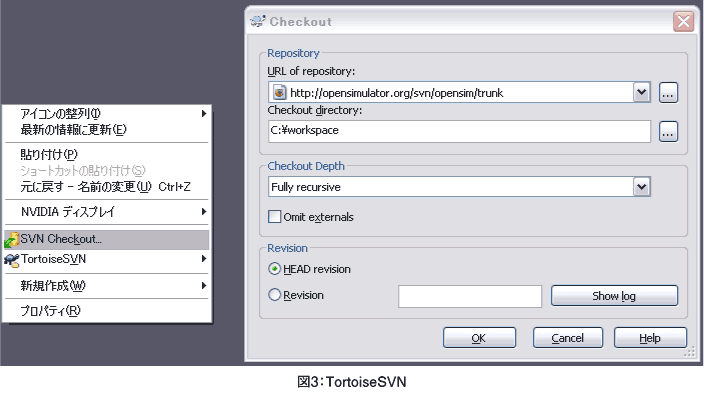The height and width of the screenshot is (393, 704).
Task: Click the web page icon beside repository URL
Action: pos(279,93)
